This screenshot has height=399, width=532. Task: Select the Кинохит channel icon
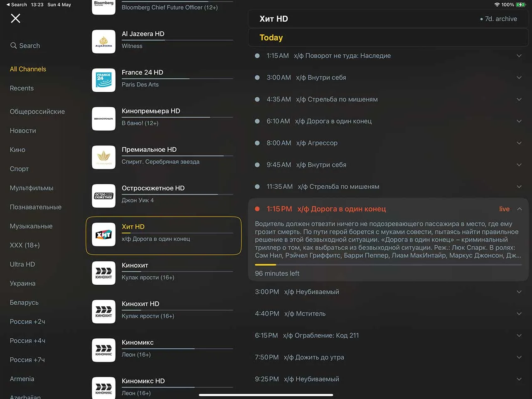[103, 273]
